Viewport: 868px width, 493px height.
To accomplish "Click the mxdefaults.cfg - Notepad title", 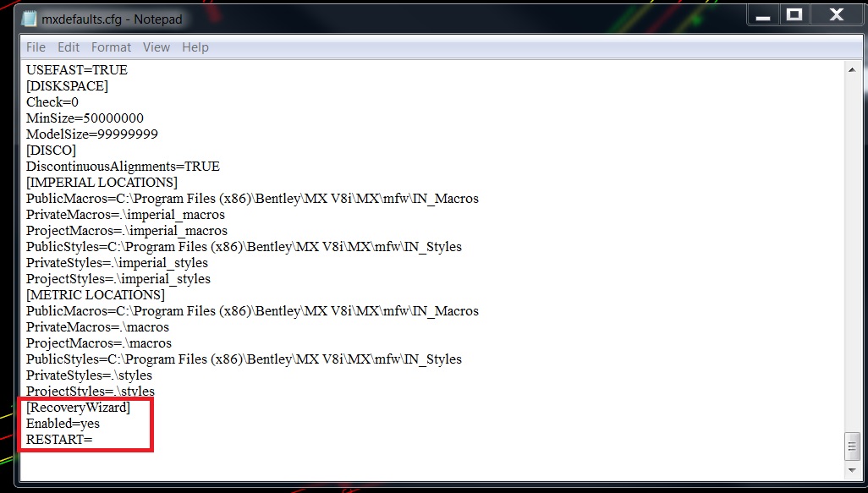I will (112, 19).
